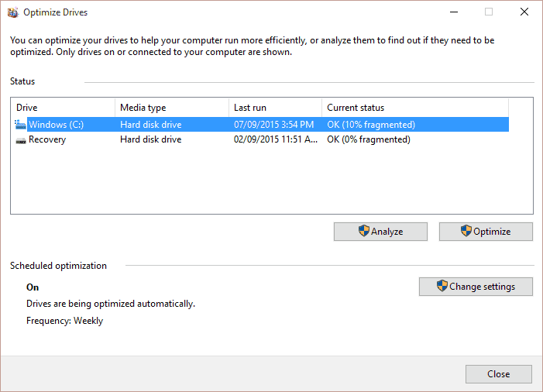
Task: Click the Frequency: Weekly text
Action: [65, 321]
